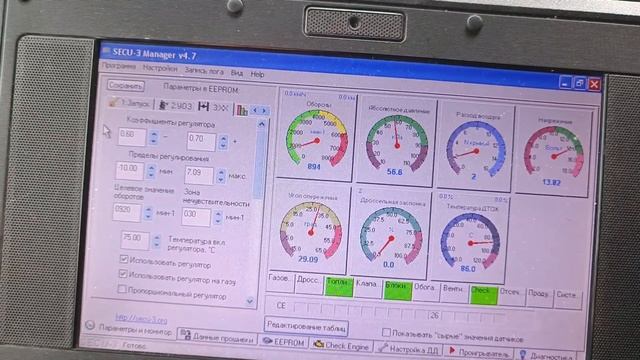This screenshot has height=360, width=640.
Task: Switch to the Check Engine tab
Action: (341, 346)
